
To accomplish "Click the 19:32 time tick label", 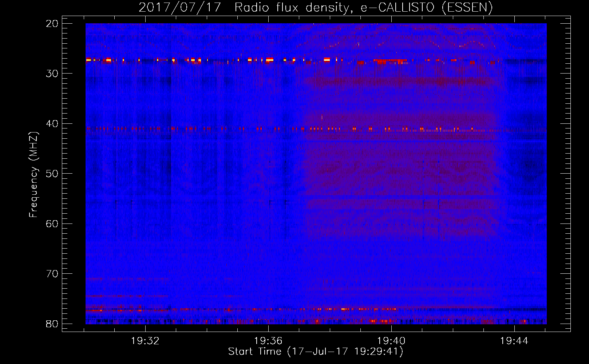I will (x=145, y=341).
